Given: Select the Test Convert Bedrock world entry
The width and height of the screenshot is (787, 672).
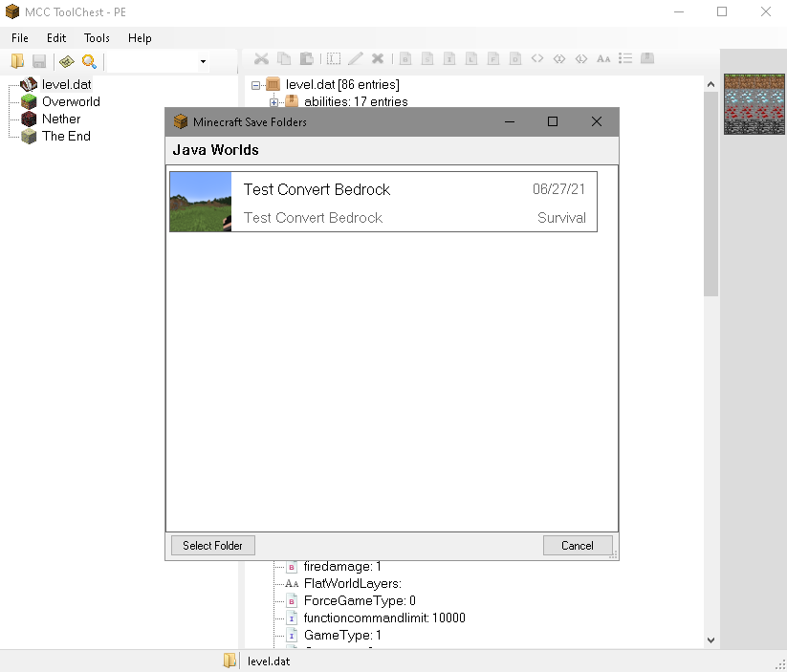Looking at the screenshot, I should coord(383,202).
